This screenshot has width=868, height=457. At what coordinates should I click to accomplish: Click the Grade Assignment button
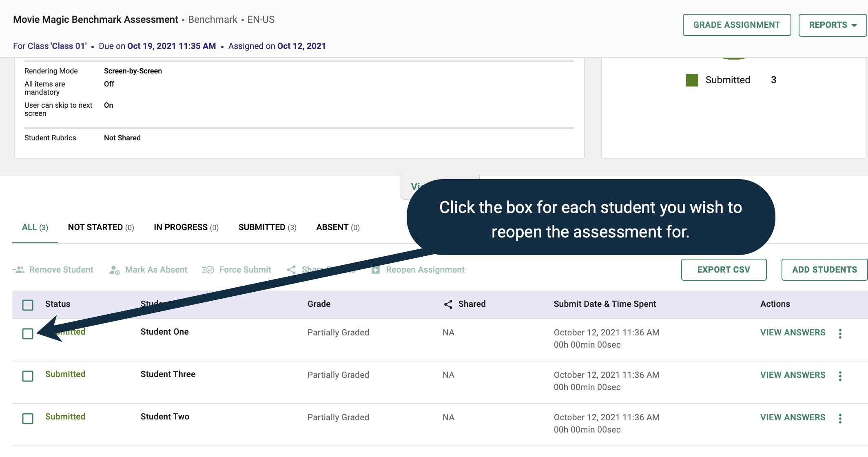[737, 25]
